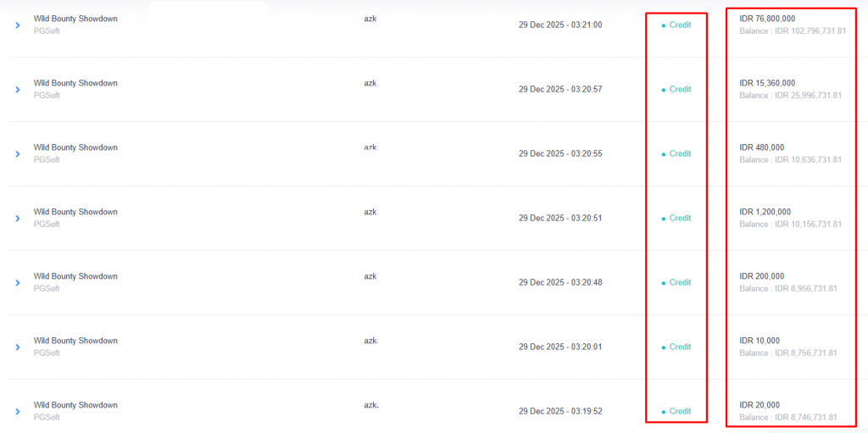The height and width of the screenshot is (433, 868).
Task: Expand the transaction at 03:20:57
Action: tap(18, 90)
